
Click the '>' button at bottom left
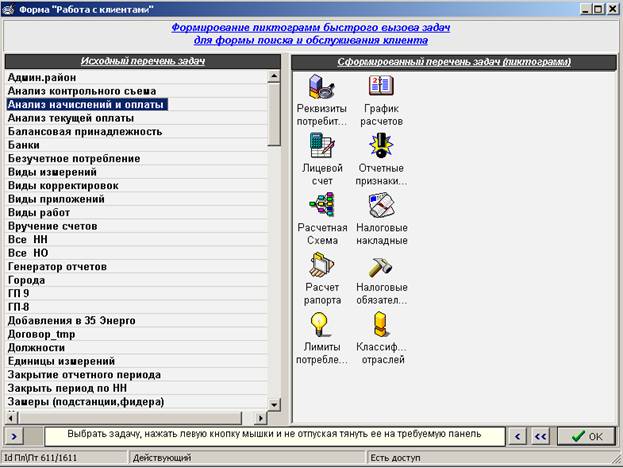(x=14, y=437)
